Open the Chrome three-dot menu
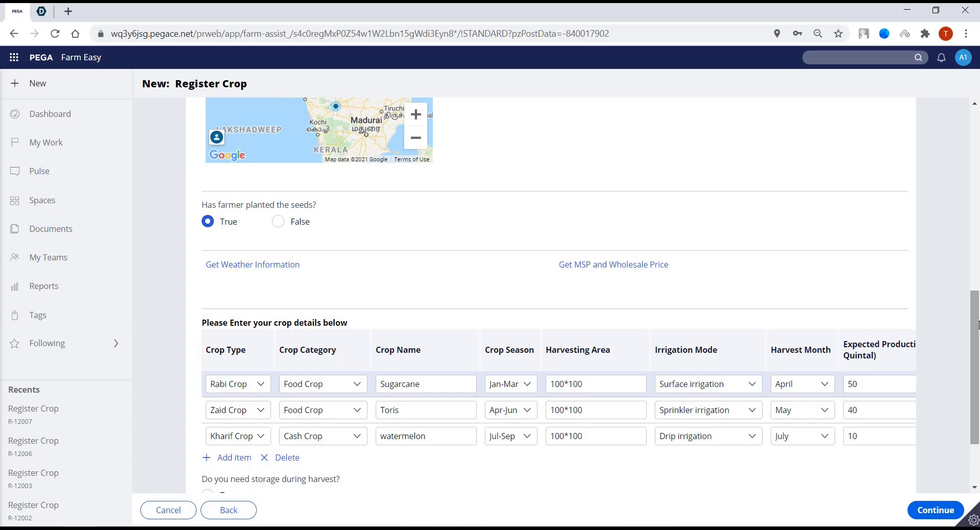 tap(966, 34)
